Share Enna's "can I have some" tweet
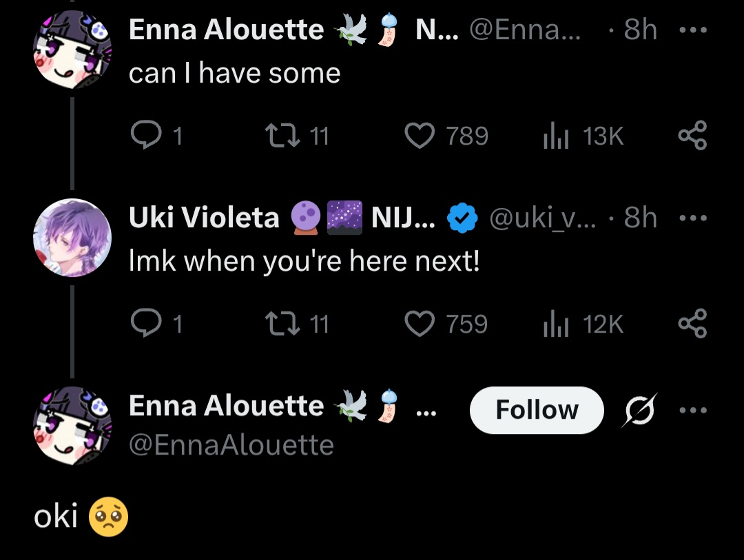 pos(692,136)
